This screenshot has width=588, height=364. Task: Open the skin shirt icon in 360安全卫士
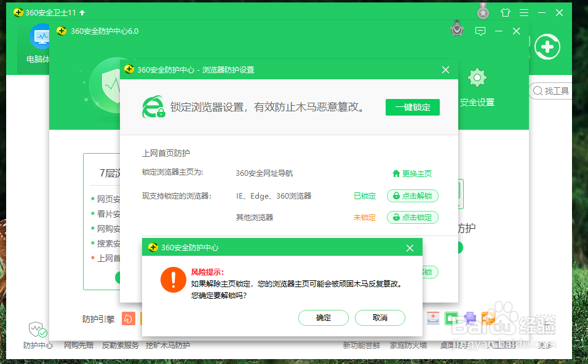(x=506, y=13)
